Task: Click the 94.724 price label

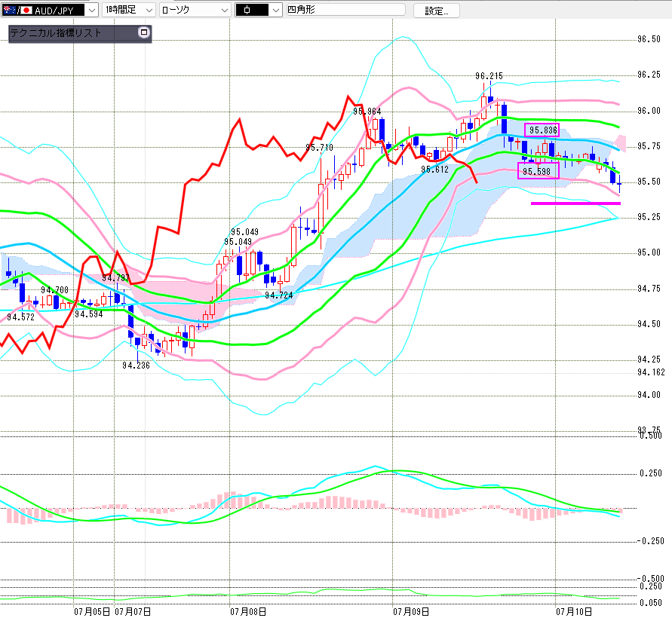Action: tap(279, 295)
